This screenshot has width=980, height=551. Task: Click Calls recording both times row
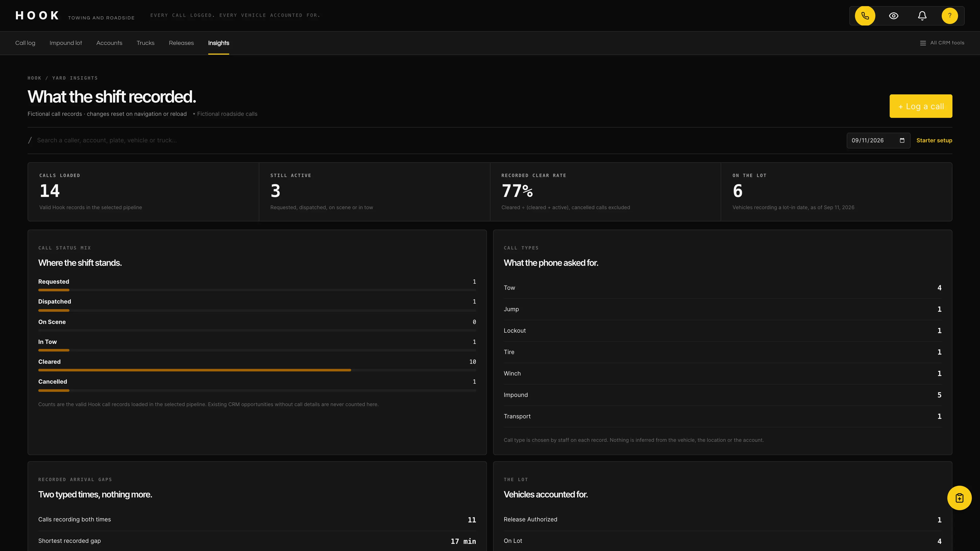pyautogui.click(x=257, y=520)
